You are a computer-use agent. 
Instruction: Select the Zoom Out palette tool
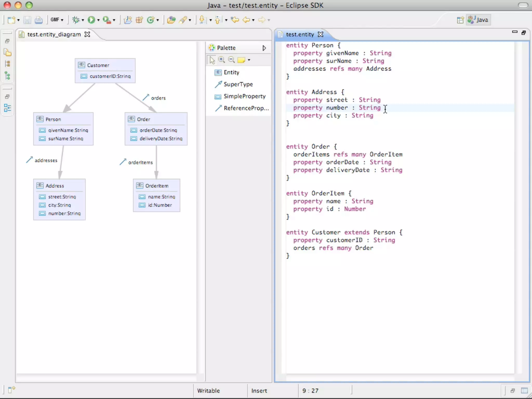(231, 60)
